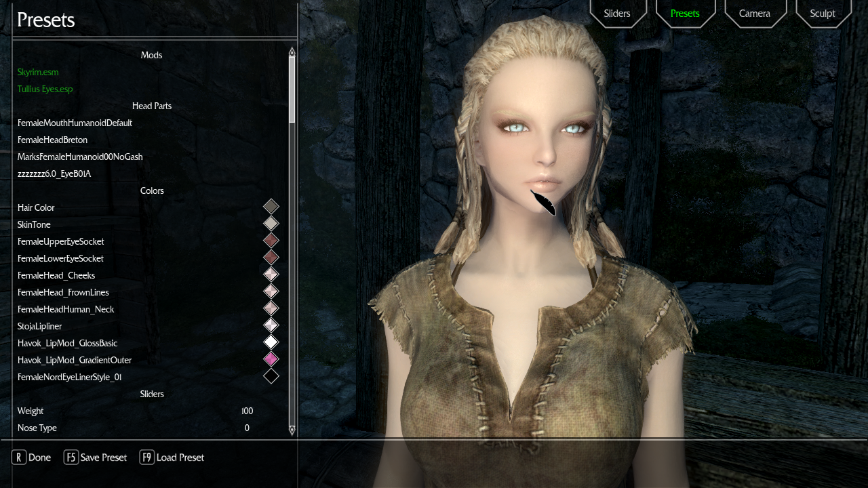Click the FemaleHead_Cheeks label
This screenshot has height=488, width=868.
coord(56,275)
